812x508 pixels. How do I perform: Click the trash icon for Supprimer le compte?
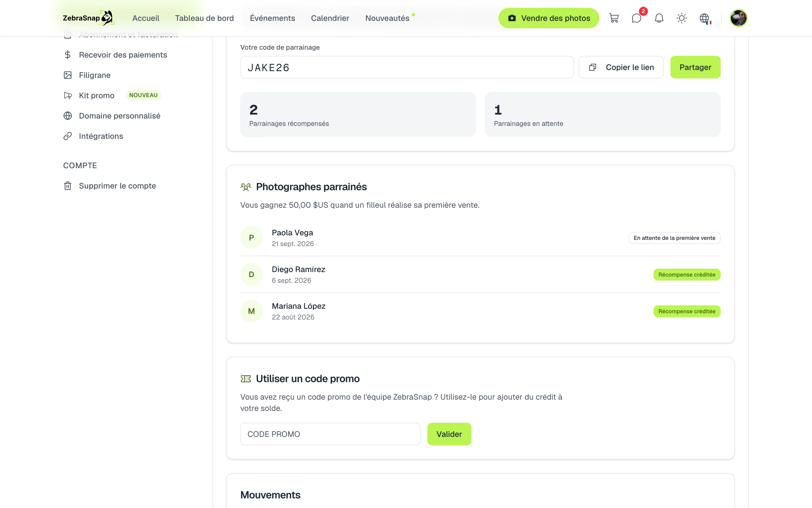[68, 186]
